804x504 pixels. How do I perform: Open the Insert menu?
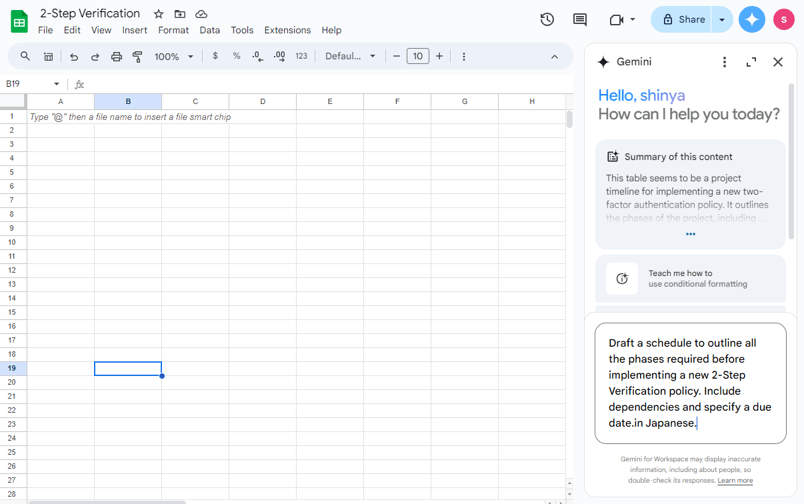(x=134, y=30)
